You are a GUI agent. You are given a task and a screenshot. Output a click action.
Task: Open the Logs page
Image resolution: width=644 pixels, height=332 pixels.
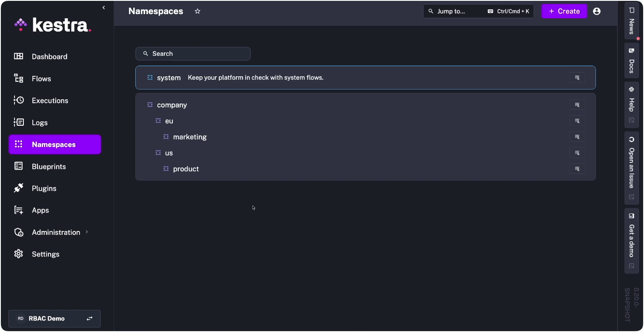click(40, 122)
